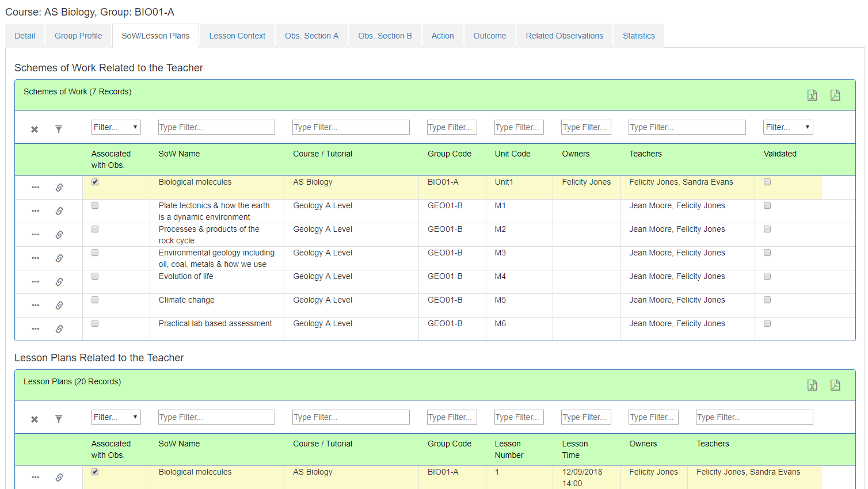Focus Lesson Number filter in Lesson Plans
This screenshot has width=868, height=489.
click(x=519, y=417)
